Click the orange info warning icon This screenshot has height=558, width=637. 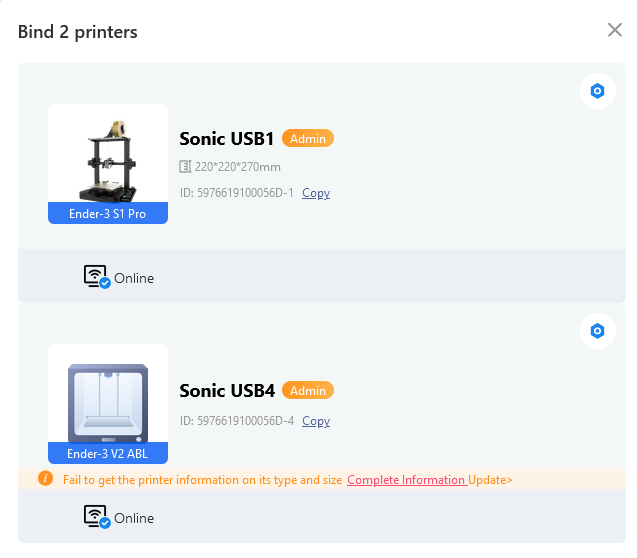(x=45, y=478)
